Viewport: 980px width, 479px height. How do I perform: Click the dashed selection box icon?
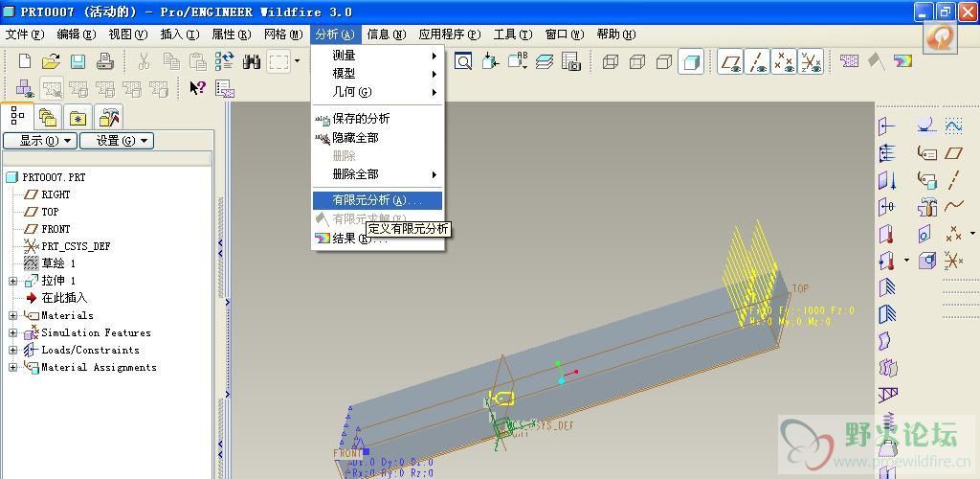click(x=278, y=61)
